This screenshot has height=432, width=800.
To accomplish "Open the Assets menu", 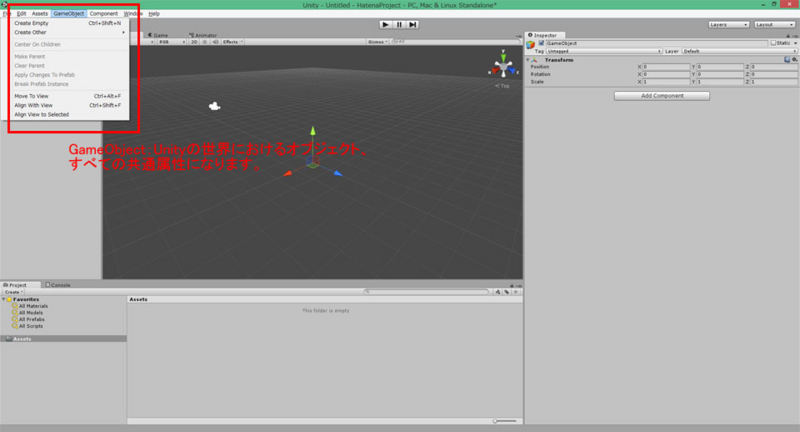I will 39,14.
